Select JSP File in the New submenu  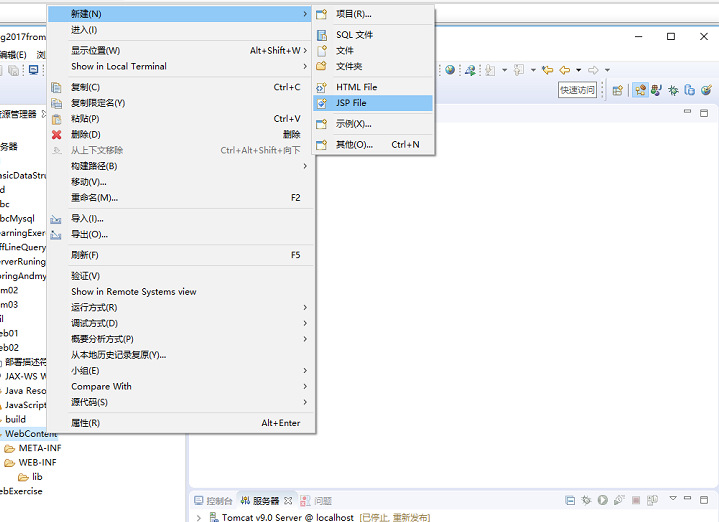(373, 103)
